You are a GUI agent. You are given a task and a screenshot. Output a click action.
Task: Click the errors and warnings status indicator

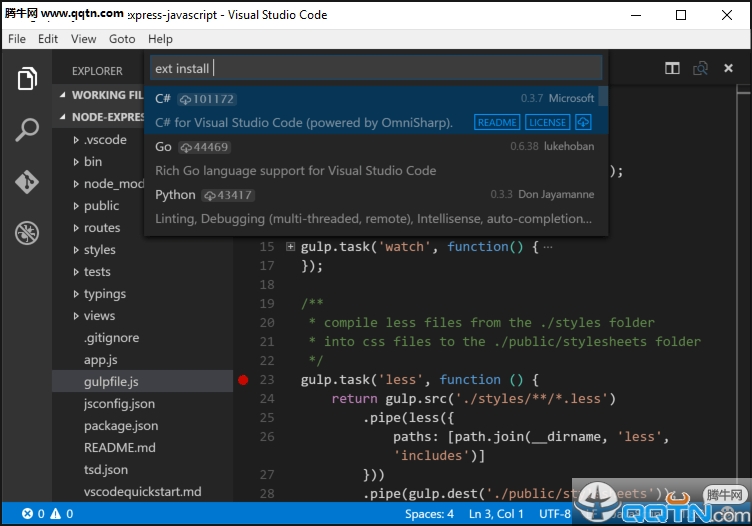(47, 514)
